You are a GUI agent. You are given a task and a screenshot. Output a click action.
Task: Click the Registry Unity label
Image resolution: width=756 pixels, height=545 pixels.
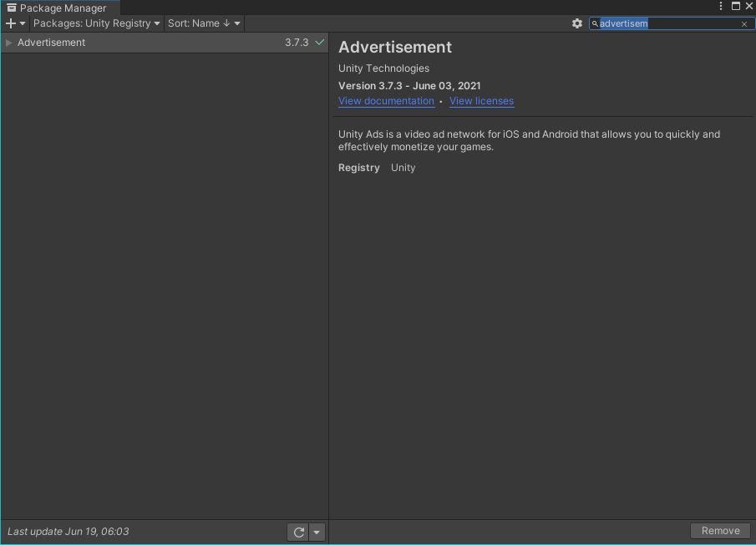click(x=377, y=168)
